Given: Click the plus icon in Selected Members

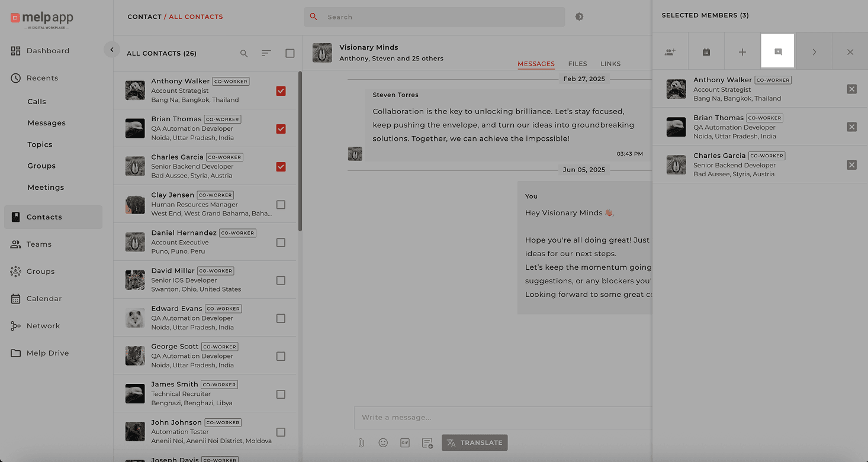Looking at the screenshot, I should (x=742, y=52).
